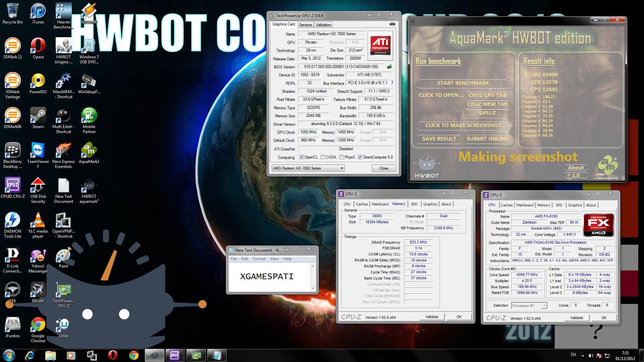Open the WINAMP desktop icon
Screen dimensions: 644x362
tap(89, 14)
